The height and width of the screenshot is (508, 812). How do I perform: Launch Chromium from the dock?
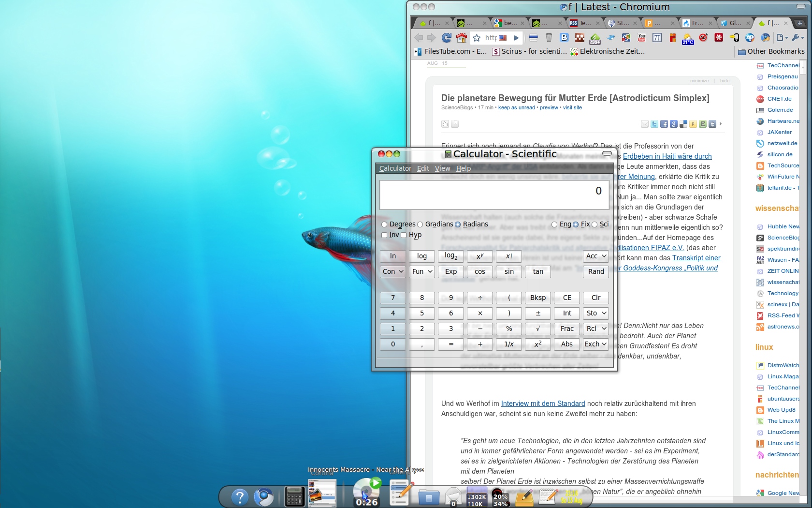click(x=264, y=497)
